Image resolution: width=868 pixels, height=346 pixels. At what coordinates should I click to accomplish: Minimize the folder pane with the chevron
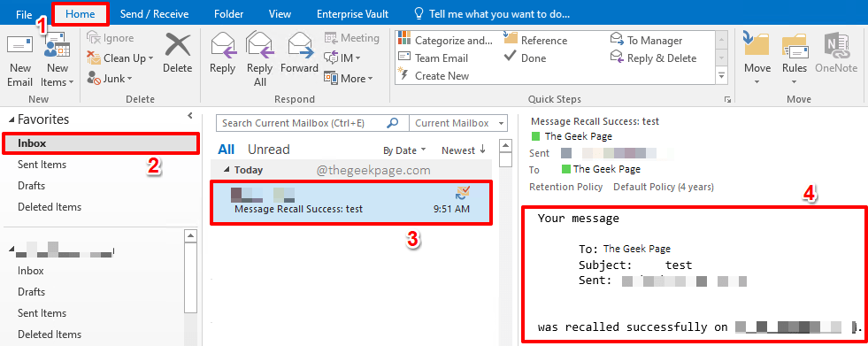pos(190,116)
